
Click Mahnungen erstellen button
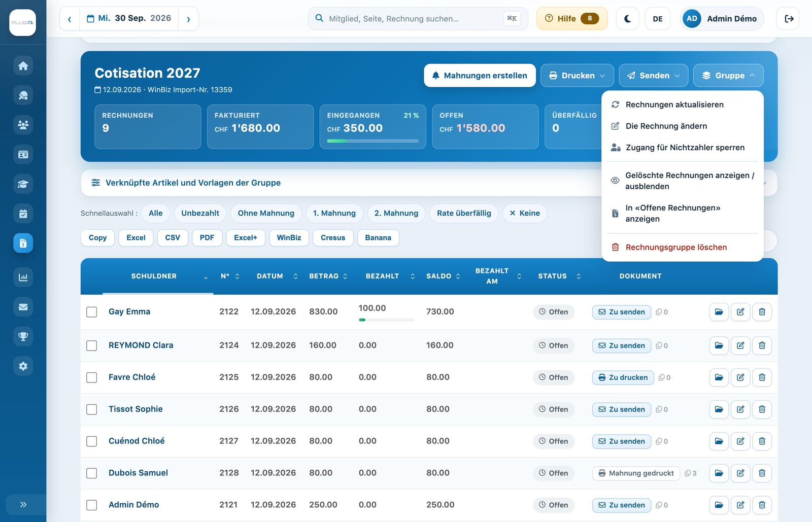click(480, 76)
